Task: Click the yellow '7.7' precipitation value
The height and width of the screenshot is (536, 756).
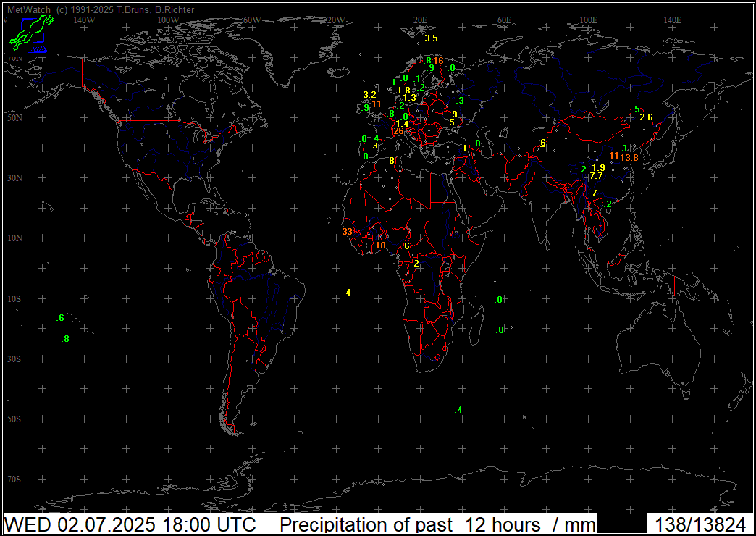Action: (x=597, y=176)
